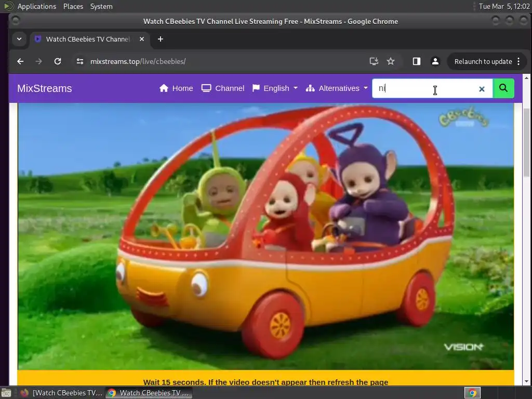532x399 pixels.
Task: Click the browser forward arrow
Action: 38,61
